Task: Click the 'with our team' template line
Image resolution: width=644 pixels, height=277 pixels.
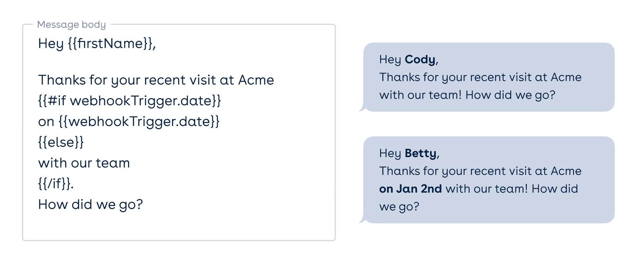Action: (x=84, y=163)
